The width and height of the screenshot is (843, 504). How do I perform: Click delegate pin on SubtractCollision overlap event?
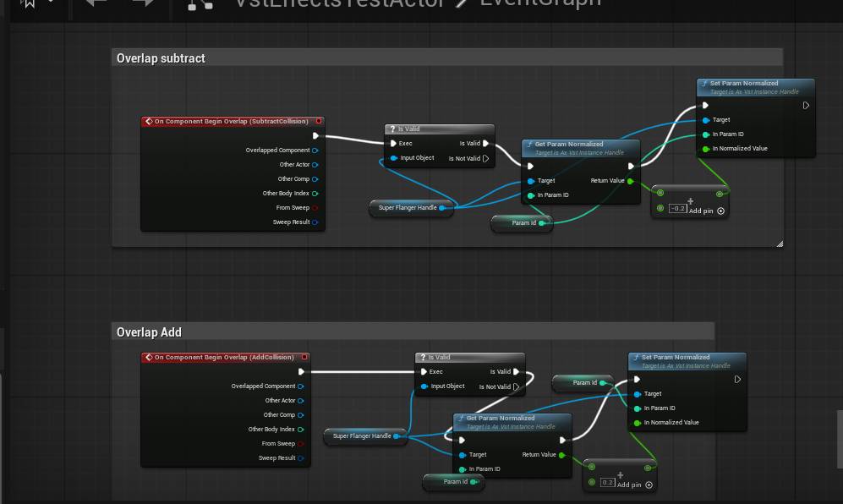[x=319, y=121]
